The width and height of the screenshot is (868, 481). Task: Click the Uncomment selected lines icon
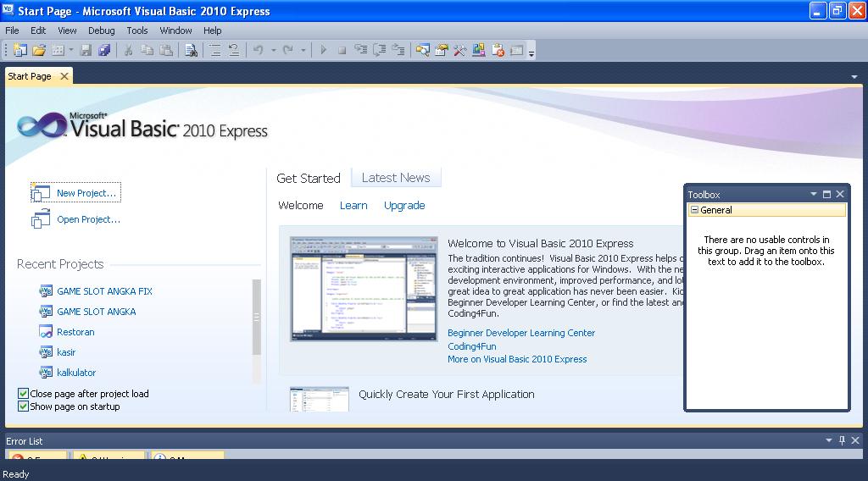pos(234,50)
